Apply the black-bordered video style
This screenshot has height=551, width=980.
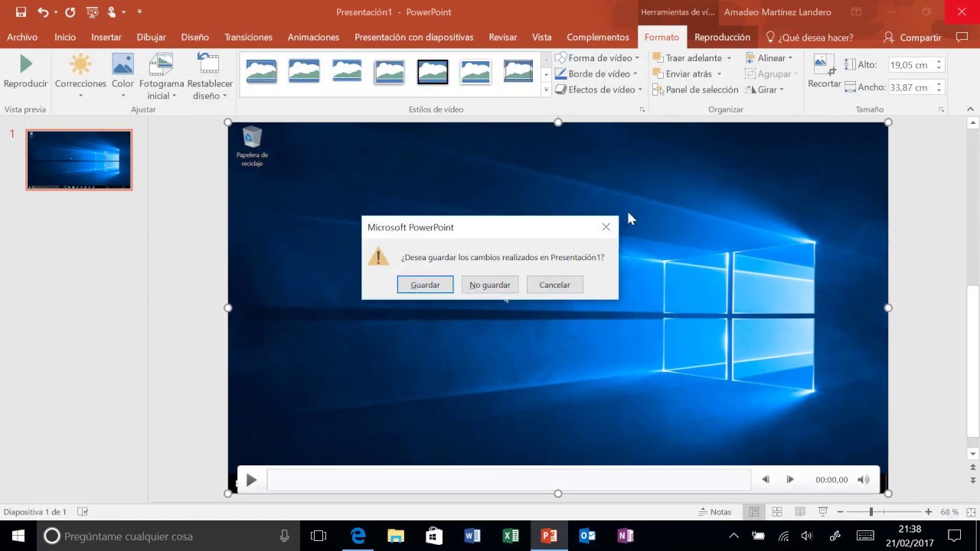coord(433,71)
